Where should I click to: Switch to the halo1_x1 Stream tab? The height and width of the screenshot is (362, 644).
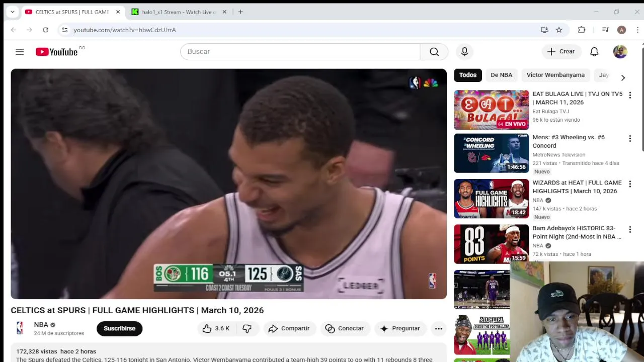pos(179,12)
